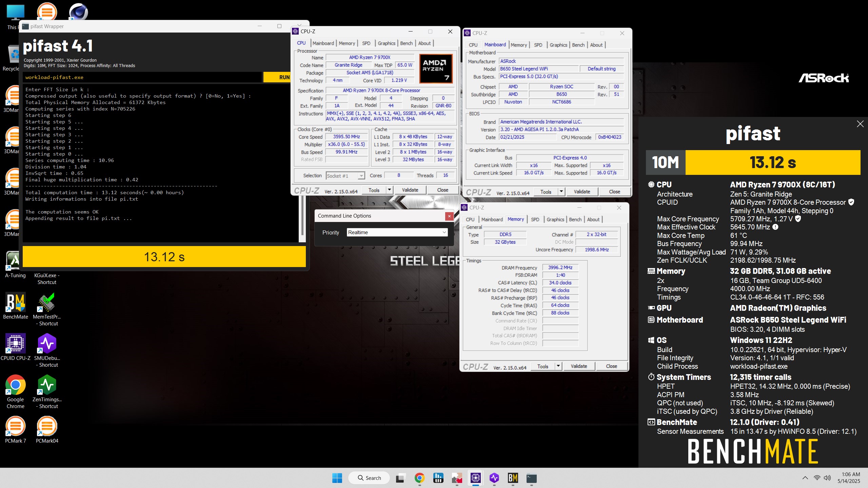Screen dimensions: 868x488
Task: Select CPU tab in Memory CPU-Z window
Action: pyautogui.click(x=470, y=220)
